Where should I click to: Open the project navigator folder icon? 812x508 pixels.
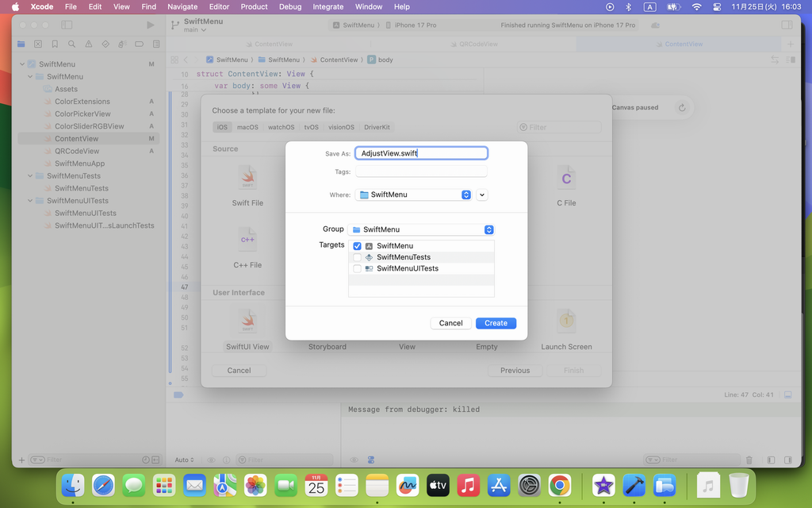click(x=21, y=44)
